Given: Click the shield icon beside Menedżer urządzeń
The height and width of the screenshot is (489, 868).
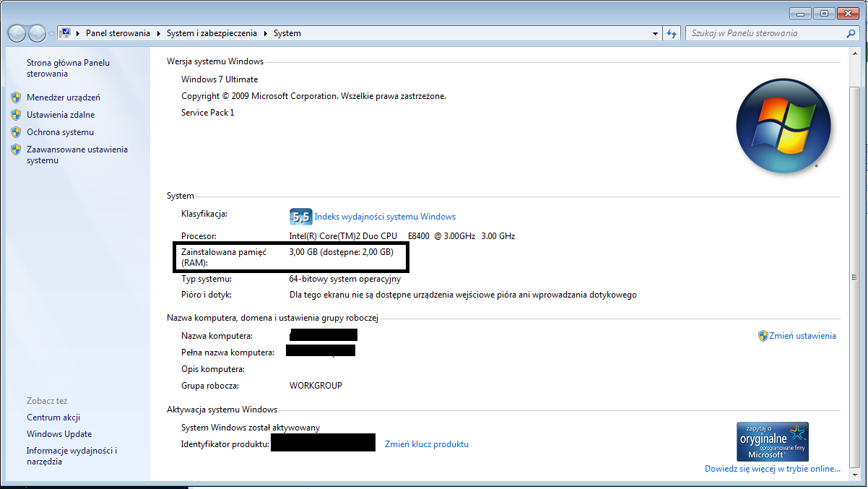Looking at the screenshot, I should click(x=16, y=98).
